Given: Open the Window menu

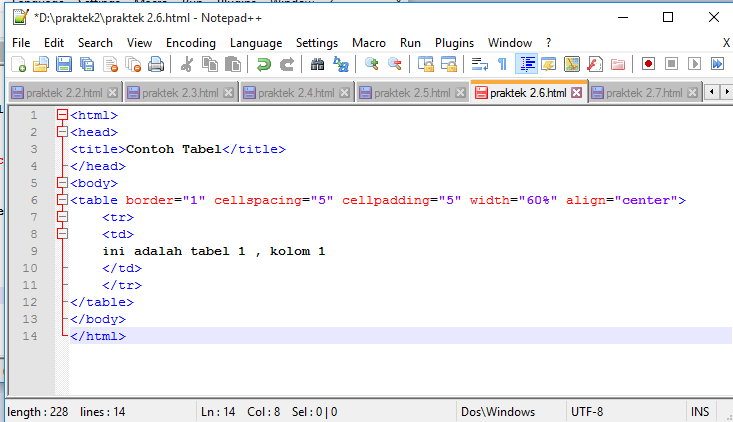Looking at the screenshot, I should pyautogui.click(x=510, y=43).
